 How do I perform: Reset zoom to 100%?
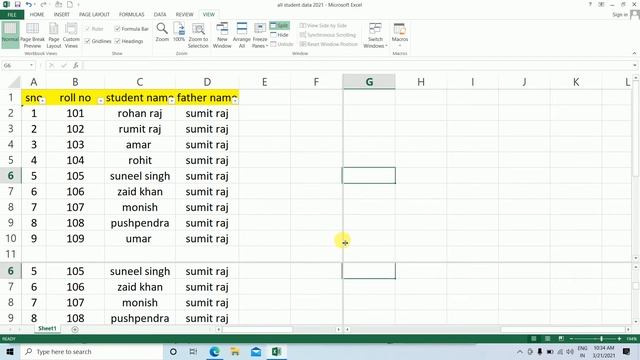coord(179,33)
